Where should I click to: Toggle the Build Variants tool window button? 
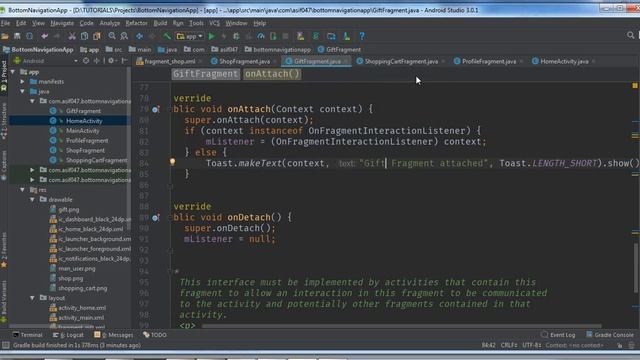(x=4, y=302)
